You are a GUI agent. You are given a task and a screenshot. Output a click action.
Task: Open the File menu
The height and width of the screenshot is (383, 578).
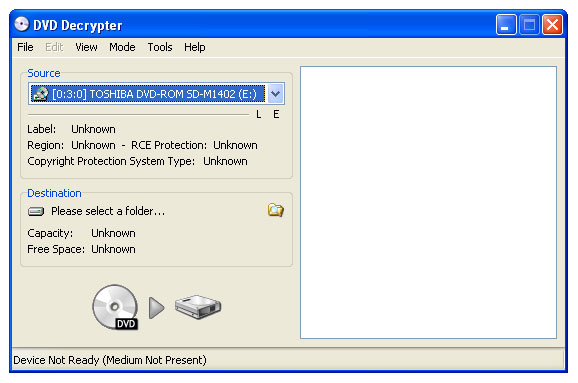[25, 47]
